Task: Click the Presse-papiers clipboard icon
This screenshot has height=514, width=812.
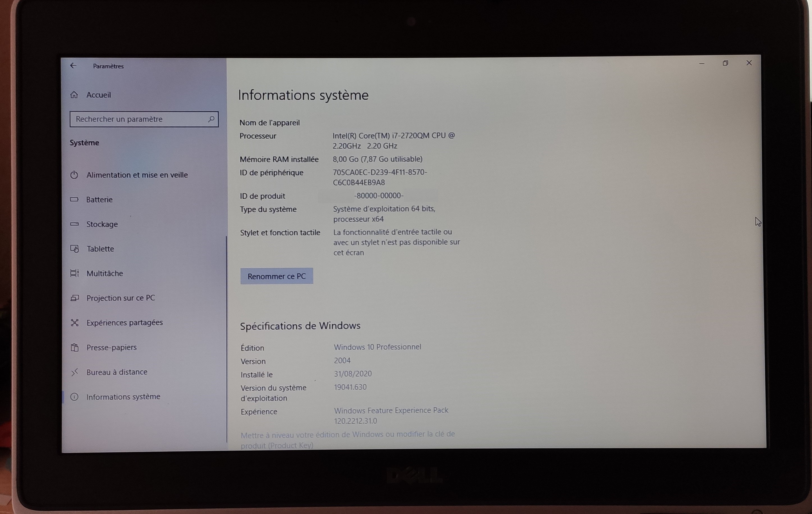Action: click(75, 348)
